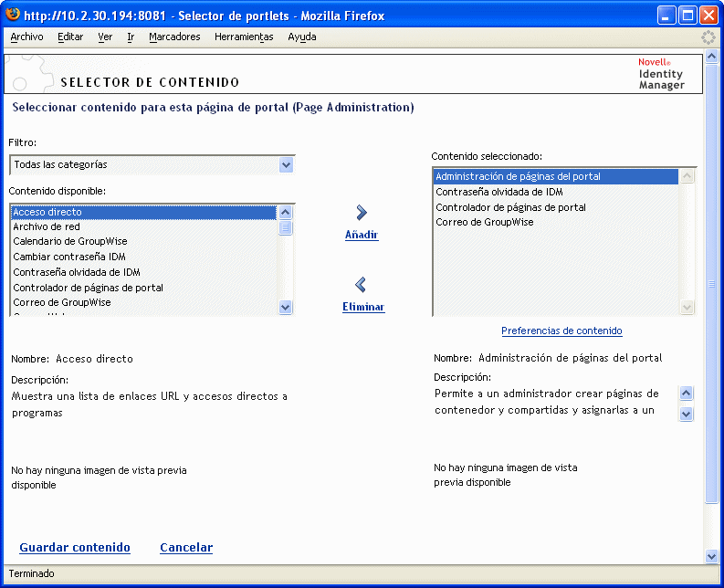Click up arrow of Contenido seleccionado scrollbar
724x588 pixels.
[x=687, y=176]
